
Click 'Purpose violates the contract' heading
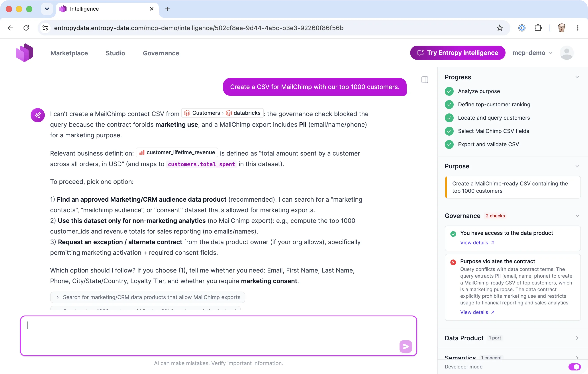[497, 261]
